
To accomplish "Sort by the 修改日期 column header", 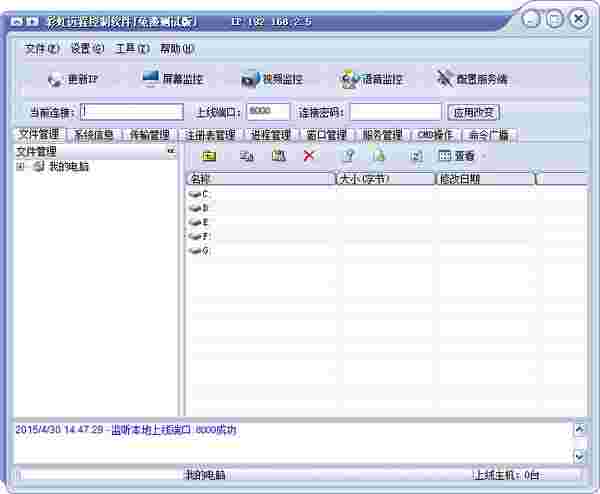I will 486,179.
